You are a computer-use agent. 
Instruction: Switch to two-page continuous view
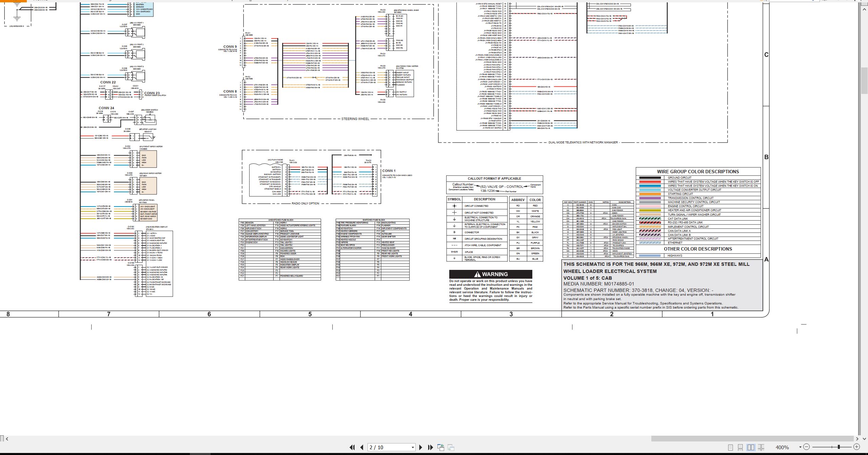click(761, 448)
